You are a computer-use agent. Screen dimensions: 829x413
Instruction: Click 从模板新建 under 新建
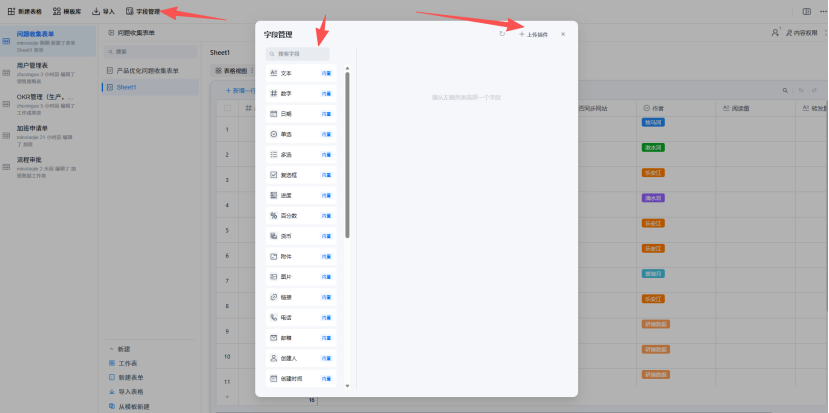click(x=129, y=406)
